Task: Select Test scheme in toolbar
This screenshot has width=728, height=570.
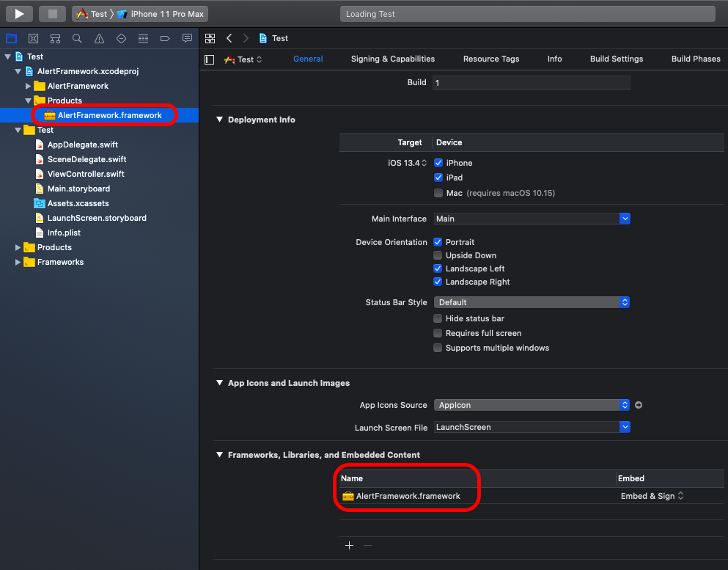Action: [92, 14]
